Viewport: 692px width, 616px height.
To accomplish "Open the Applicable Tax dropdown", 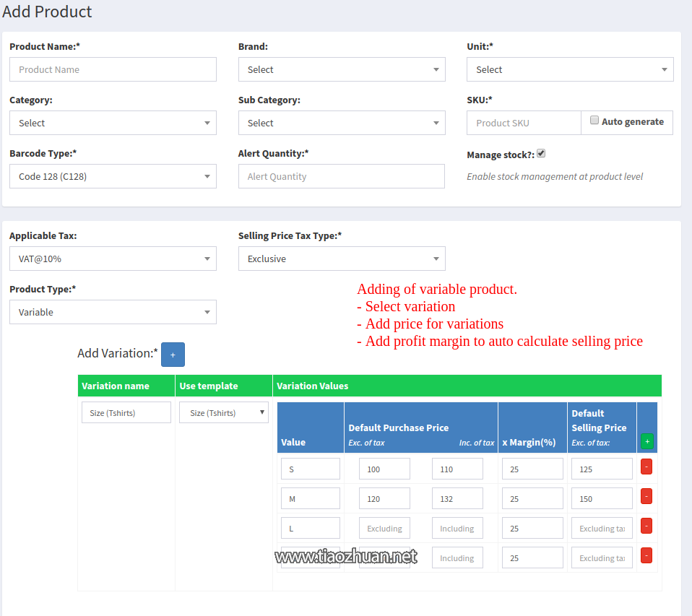I will pyautogui.click(x=113, y=259).
